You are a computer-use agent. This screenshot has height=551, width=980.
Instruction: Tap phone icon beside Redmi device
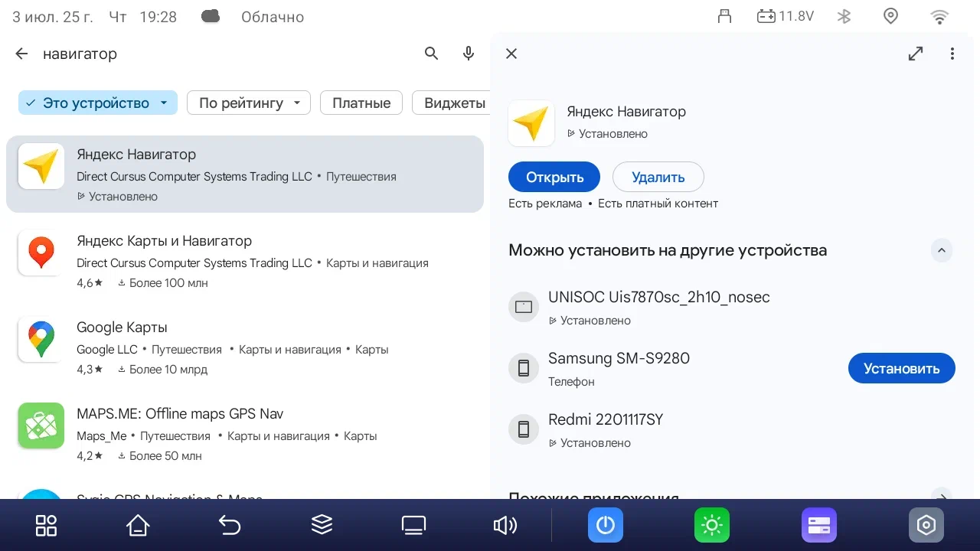pyautogui.click(x=524, y=429)
